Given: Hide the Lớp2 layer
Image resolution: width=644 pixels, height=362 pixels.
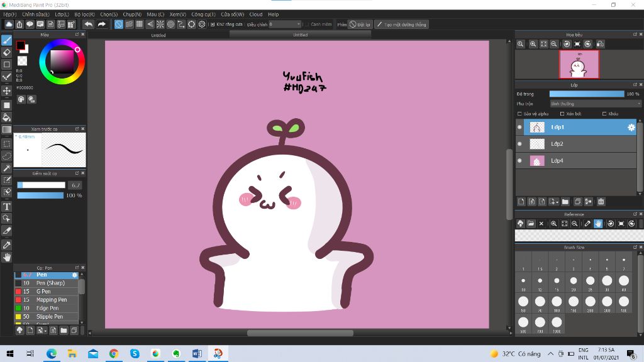Looking at the screenshot, I should (x=519, y=144).
